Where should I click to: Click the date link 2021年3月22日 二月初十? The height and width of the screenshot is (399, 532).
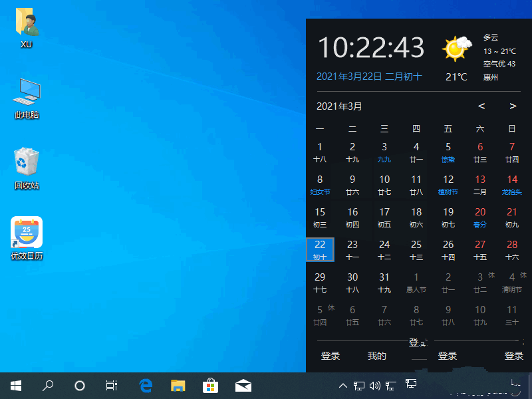(369, 76)
